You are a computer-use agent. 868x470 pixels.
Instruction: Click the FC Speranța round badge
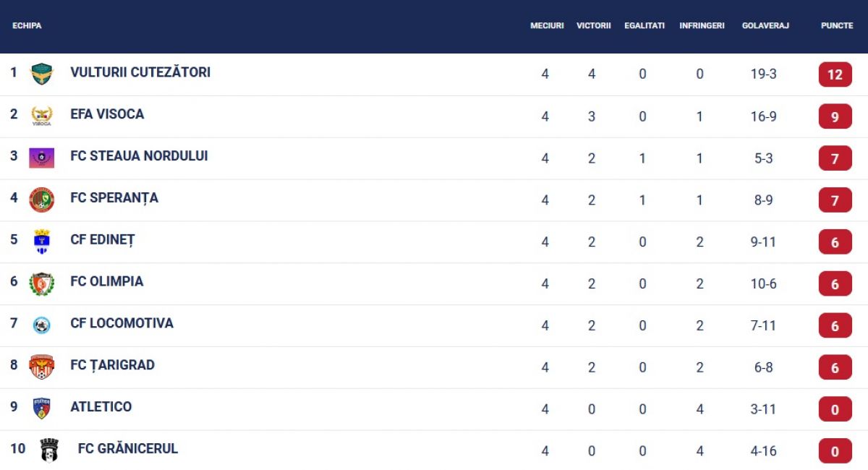pyautogui.click(x=42, y=200)
